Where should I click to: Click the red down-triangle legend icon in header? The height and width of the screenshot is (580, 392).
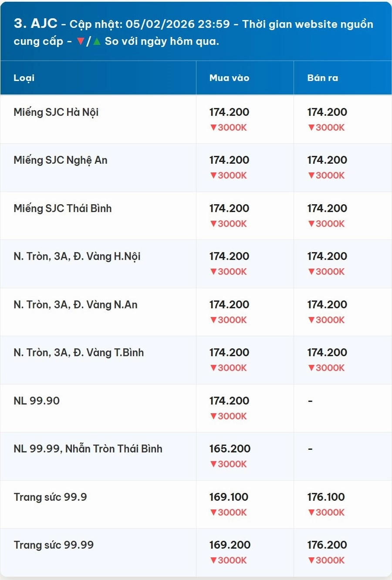point(81,41)
